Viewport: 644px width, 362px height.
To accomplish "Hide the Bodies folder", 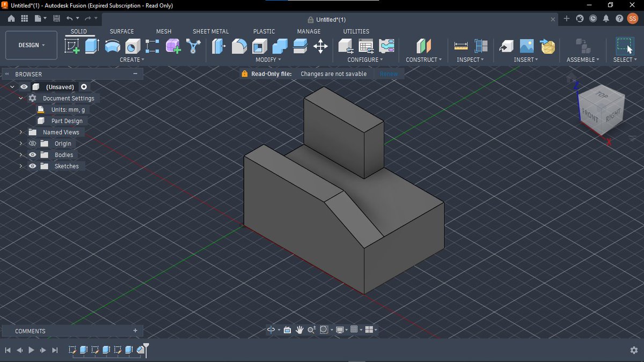I will [x=32, y=155].
